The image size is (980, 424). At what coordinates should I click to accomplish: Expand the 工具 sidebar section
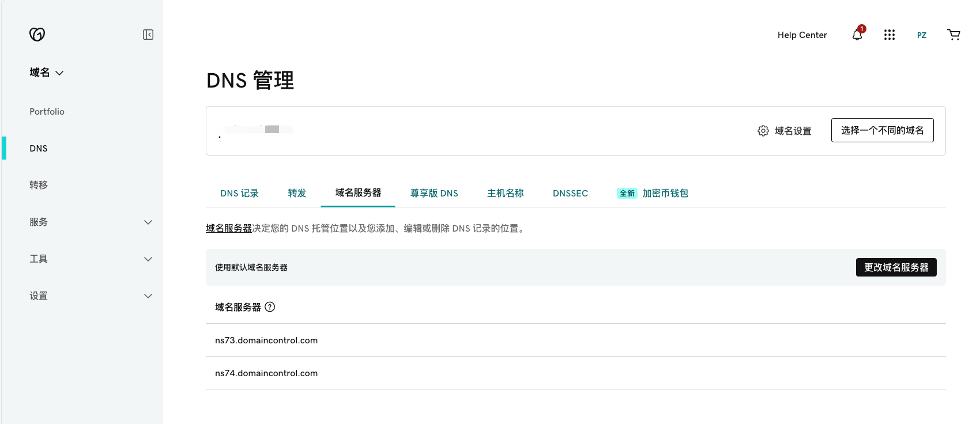tap(148, 259)
